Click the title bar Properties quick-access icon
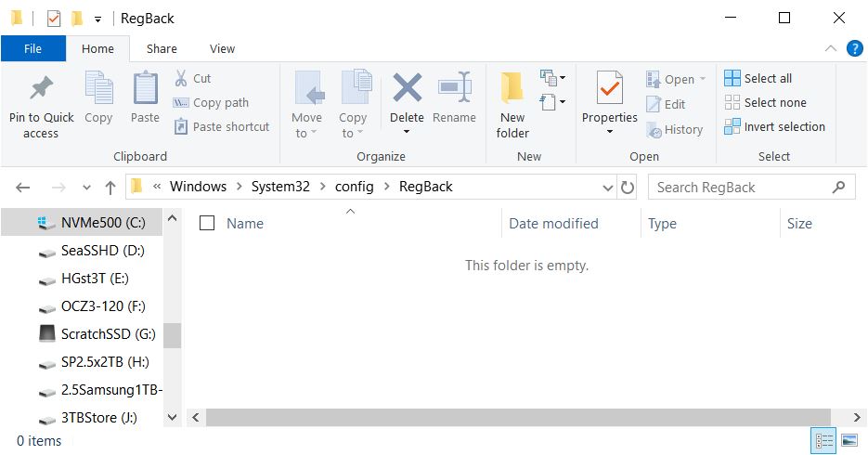 54,19
